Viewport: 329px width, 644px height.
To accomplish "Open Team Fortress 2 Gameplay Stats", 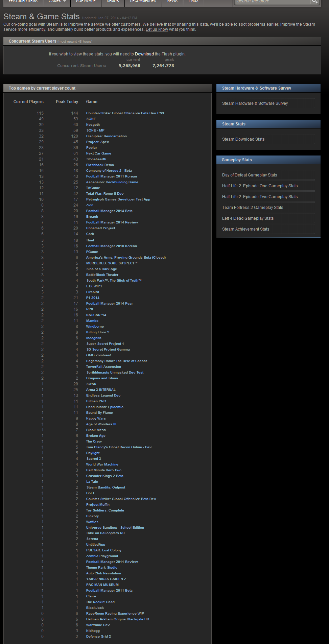I will click(x=268, y=208).
